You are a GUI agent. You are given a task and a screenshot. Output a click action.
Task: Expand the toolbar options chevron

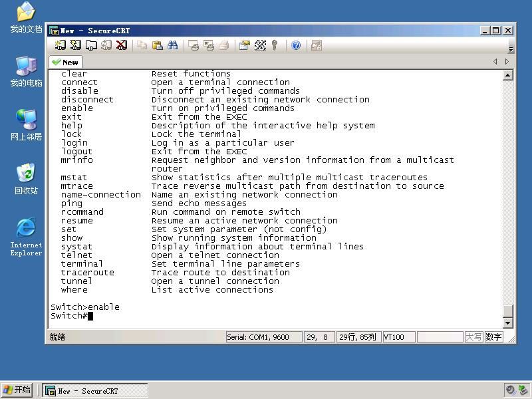point(511,49)
